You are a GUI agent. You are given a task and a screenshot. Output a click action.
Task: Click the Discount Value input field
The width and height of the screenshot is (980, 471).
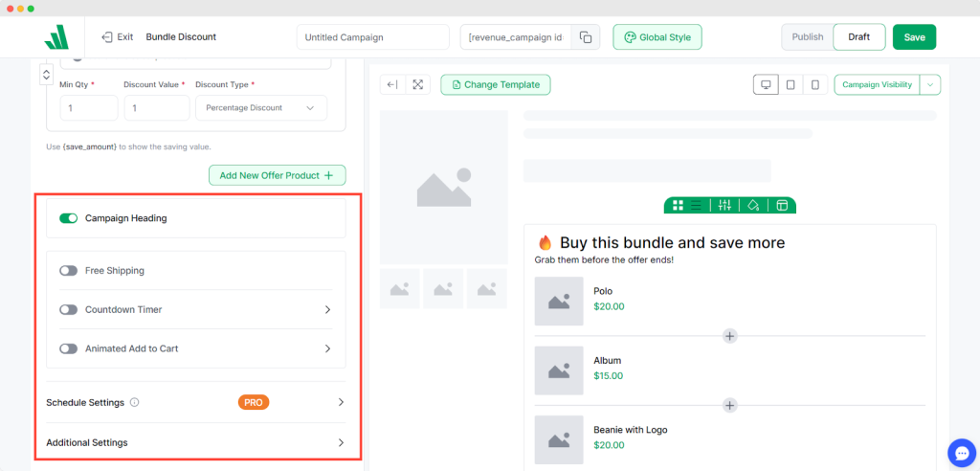point(157,107)
